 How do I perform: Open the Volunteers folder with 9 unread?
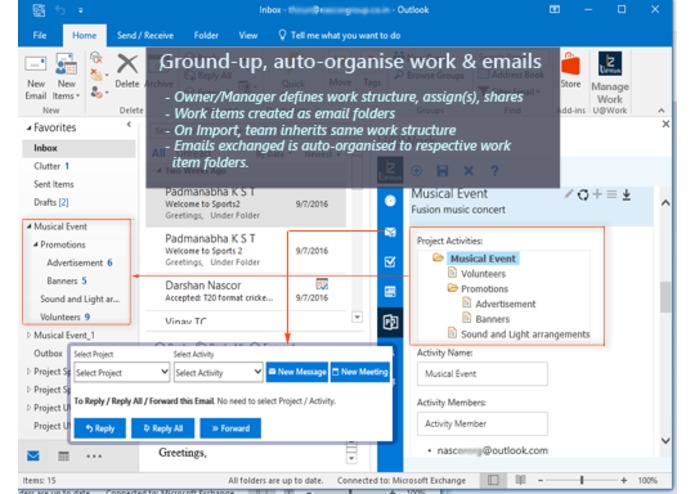[65, 317]
